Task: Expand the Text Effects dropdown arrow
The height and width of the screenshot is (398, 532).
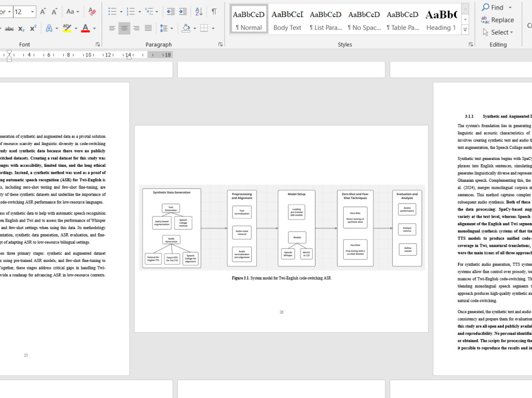Action: pyautogui.click(x=57, y=29)
